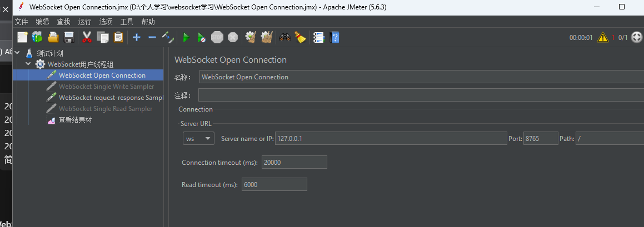Viewport: 644px width, 227px height.
Task: Open the Templates toolbar icon
Action: pos(37,37)
